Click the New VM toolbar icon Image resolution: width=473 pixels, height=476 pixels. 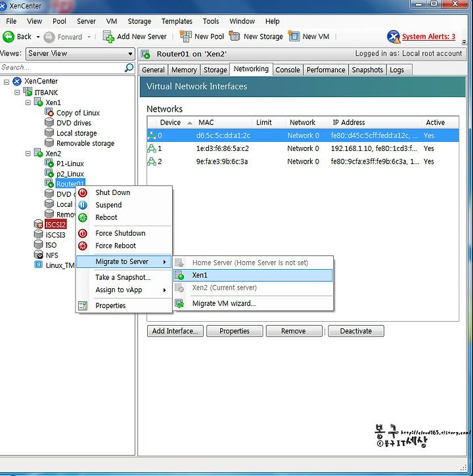tap(294, 36)
